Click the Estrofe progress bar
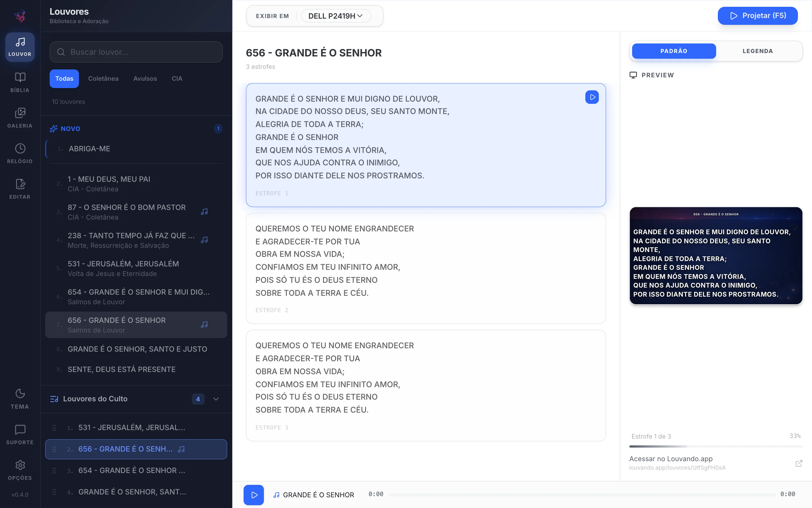This screenshot has width=812, height=508. (x=716, y=446)
